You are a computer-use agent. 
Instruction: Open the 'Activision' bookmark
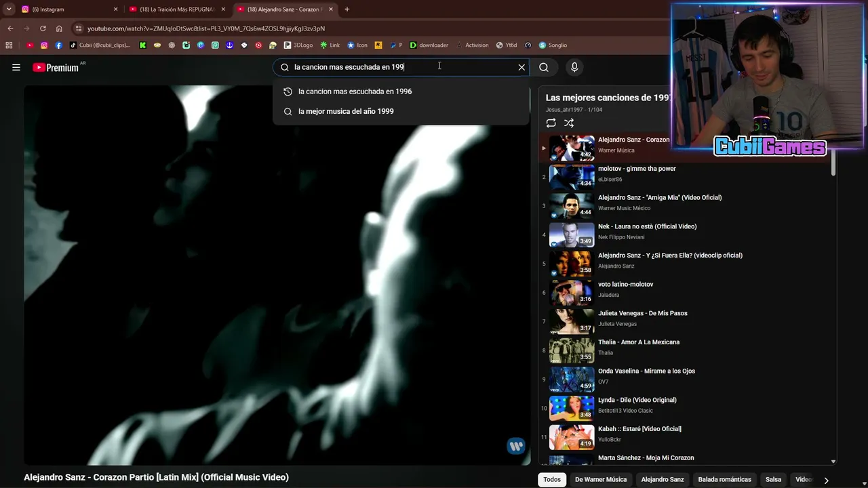(472, 45)
